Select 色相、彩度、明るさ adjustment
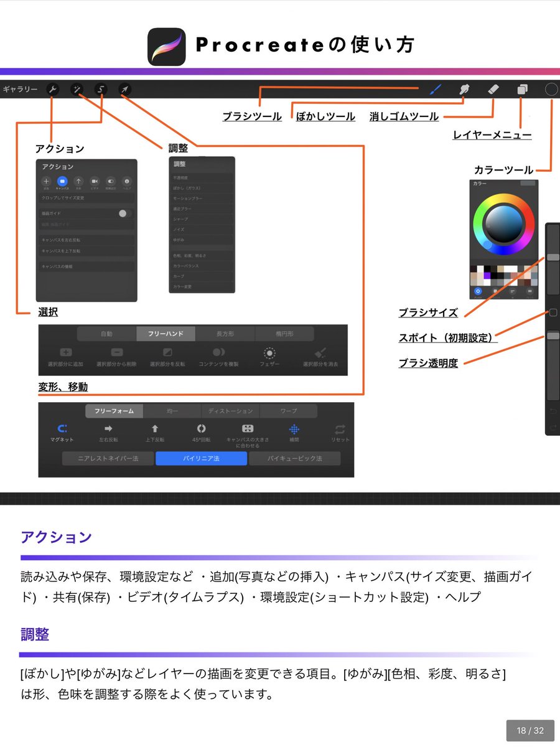Image resolution: width=560 pixels, height=747 pixels. tap(202, 255)
